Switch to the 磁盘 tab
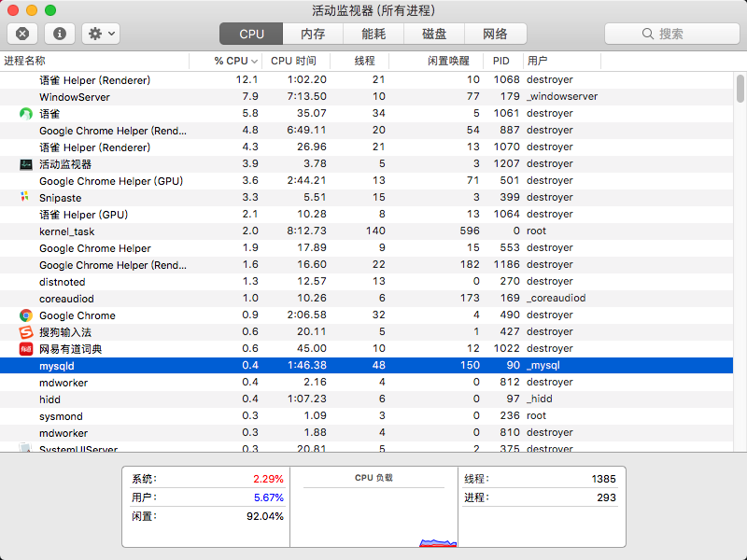Viewport: 747px width, 560px height. coord(434,34)
